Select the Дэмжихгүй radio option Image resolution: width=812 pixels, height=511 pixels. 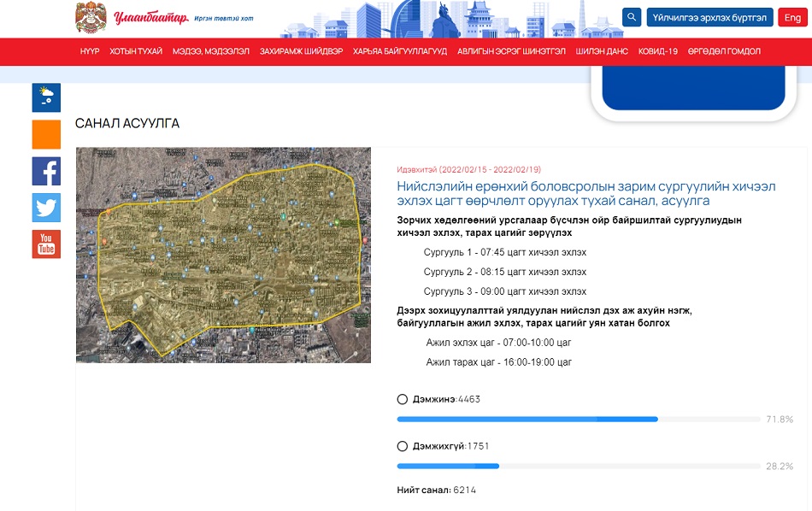point(403,446)
